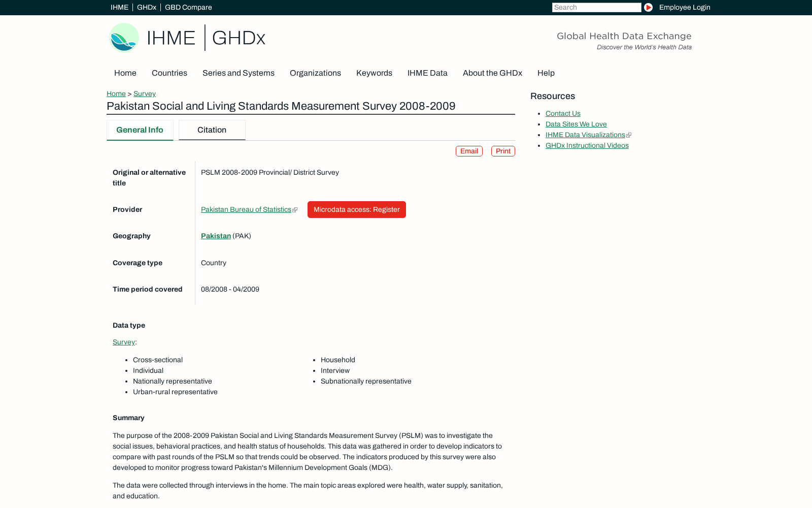Image resolution: width=812 pixels, height=508 pixels.
Task: Click the 'Resources' sidebar heading
Action: coord(553,96)
